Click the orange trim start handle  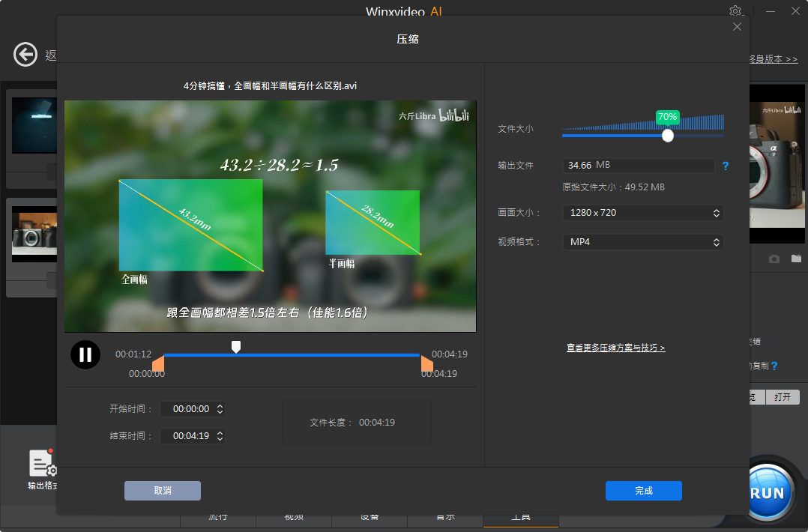click(x=158, y=364)
